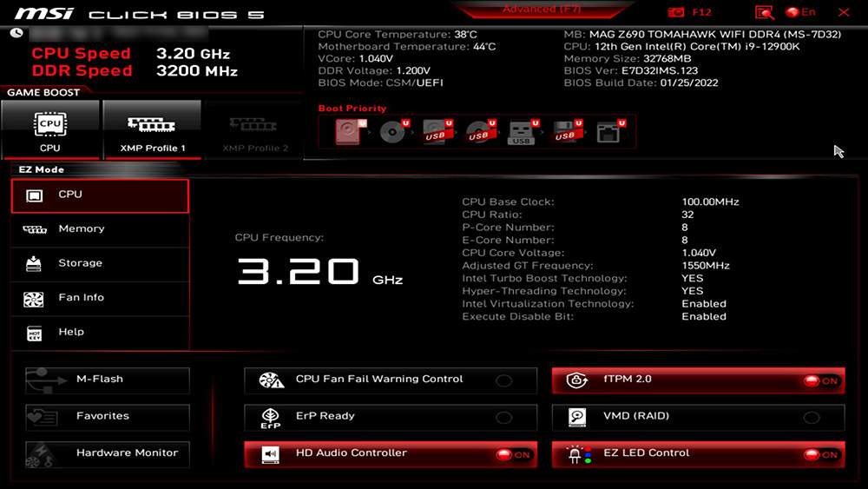Click the CPU chip icon in sidebar

coord(35,195)
